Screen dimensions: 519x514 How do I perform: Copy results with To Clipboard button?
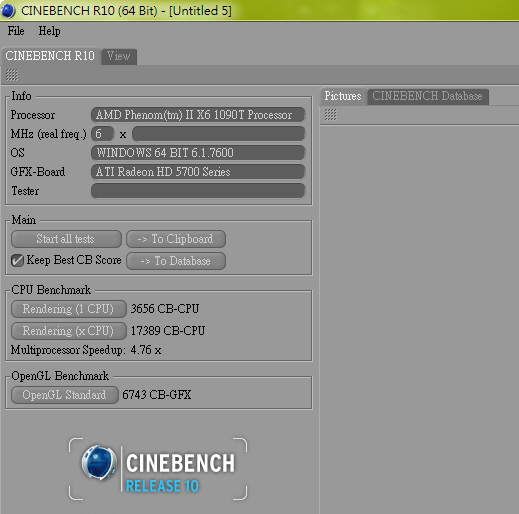click(x=176, y=239)
